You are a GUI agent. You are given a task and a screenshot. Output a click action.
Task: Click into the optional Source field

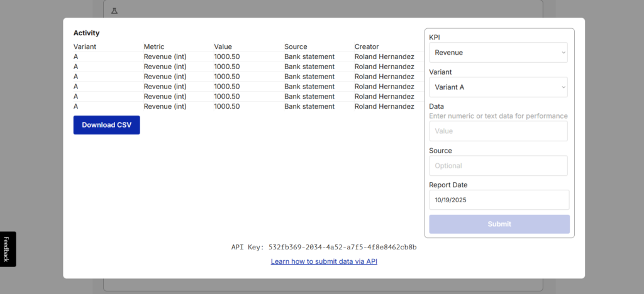point(498,166)
